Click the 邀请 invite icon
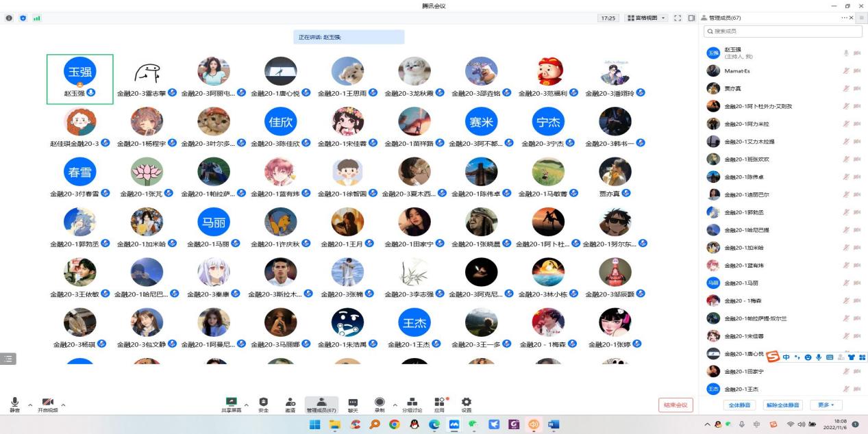868x434 pixels. point(290,404)
